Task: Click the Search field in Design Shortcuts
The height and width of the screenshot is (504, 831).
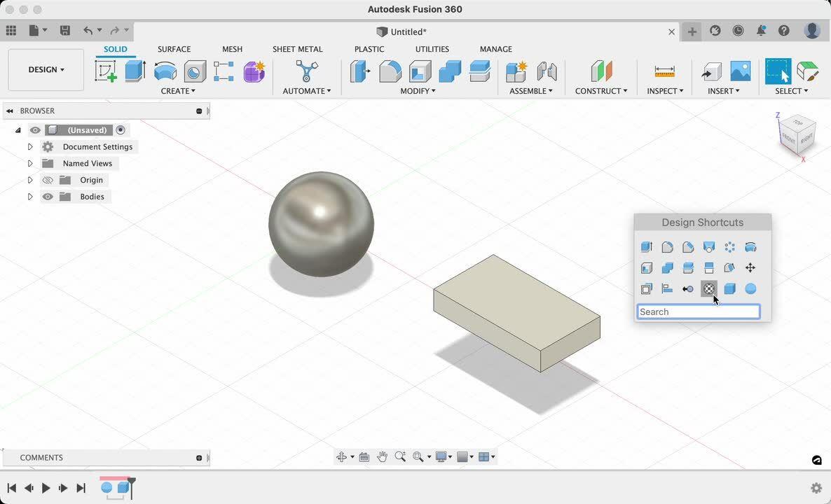Action: [699, 311]
